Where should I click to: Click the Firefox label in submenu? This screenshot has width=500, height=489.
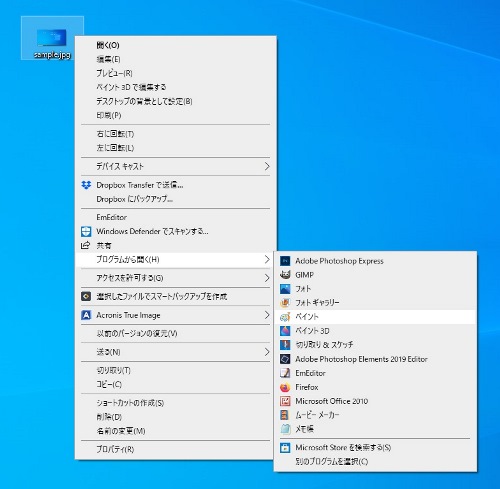coord(307,387)
